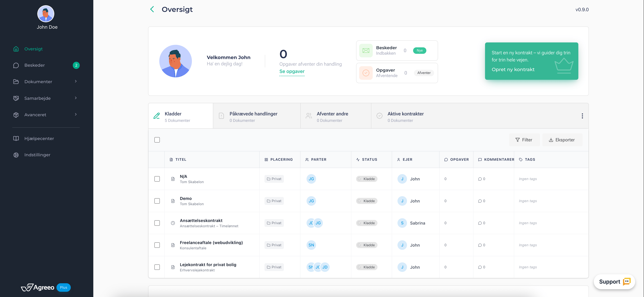Click the Oversigt home icon in sidebar
The image size is (644, 297).
click(16, 49)
